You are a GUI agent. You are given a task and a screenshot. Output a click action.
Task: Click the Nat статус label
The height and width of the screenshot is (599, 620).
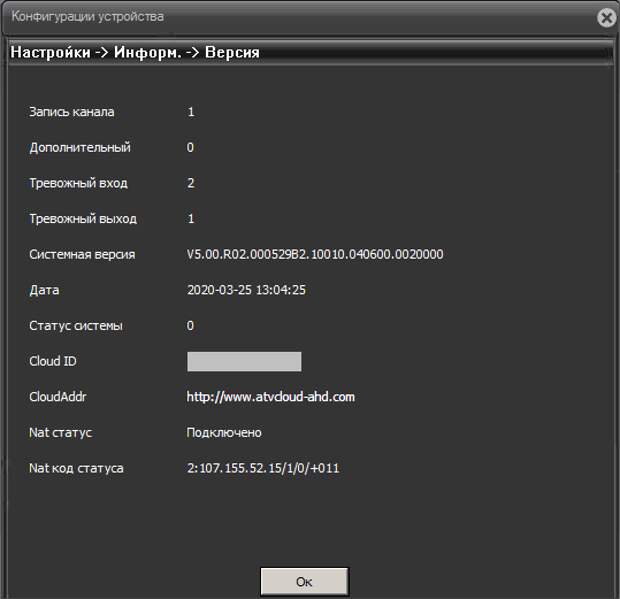click(60, 433)
